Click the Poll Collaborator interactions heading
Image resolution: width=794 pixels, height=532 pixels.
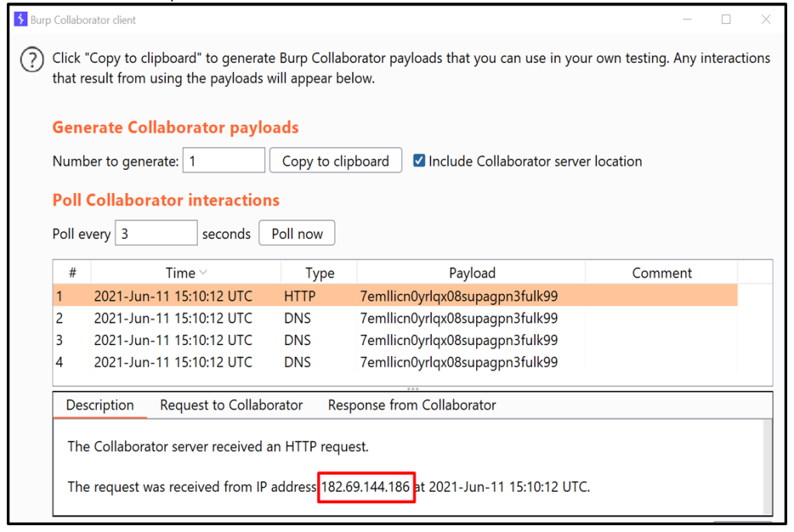tap(166, 200)
